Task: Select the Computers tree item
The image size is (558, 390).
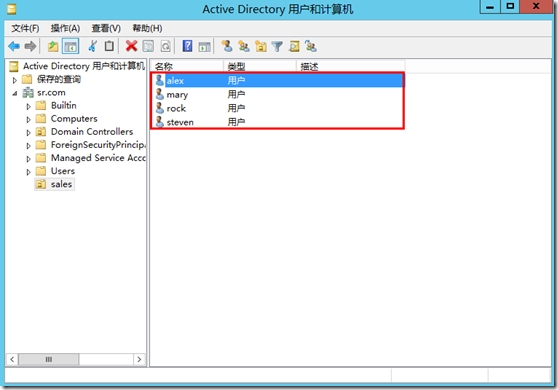Action: 74,118
